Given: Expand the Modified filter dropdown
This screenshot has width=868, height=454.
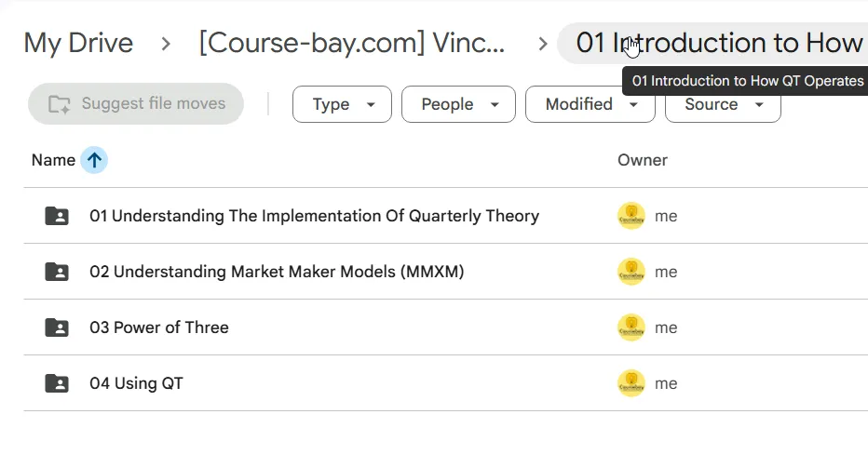Looking at the screenshot, I should (x=590, y=104).
